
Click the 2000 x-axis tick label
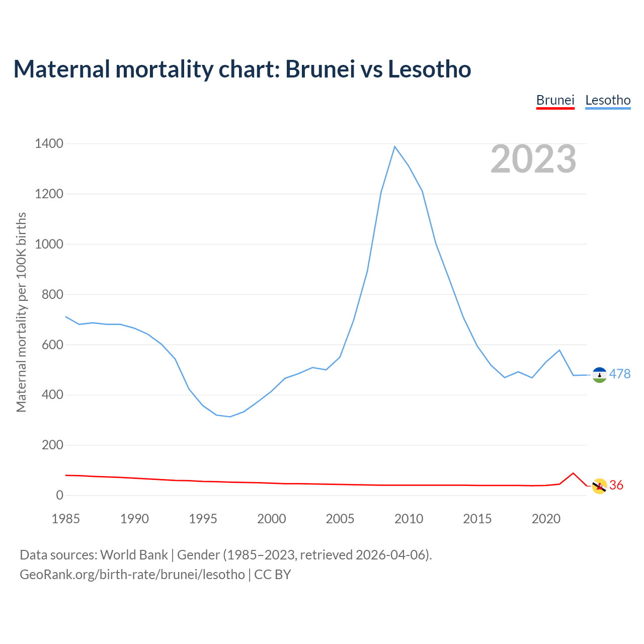click(272, 519)
